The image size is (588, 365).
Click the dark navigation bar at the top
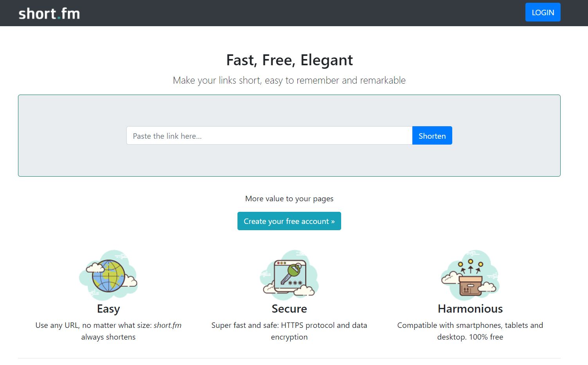(x=293, y=13)
